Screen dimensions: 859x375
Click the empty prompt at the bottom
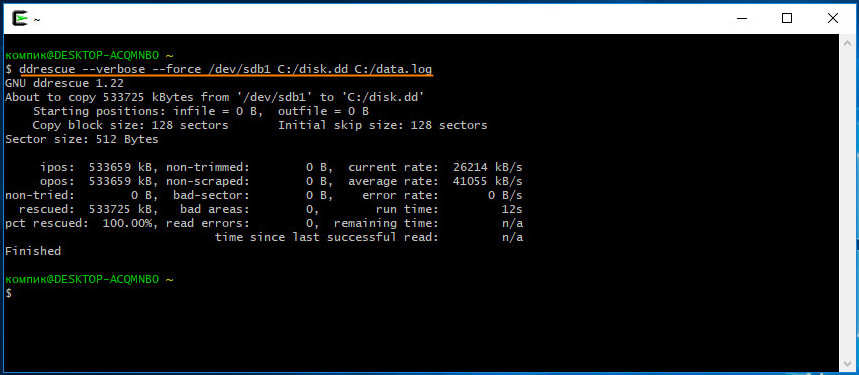tap(8, 293)
